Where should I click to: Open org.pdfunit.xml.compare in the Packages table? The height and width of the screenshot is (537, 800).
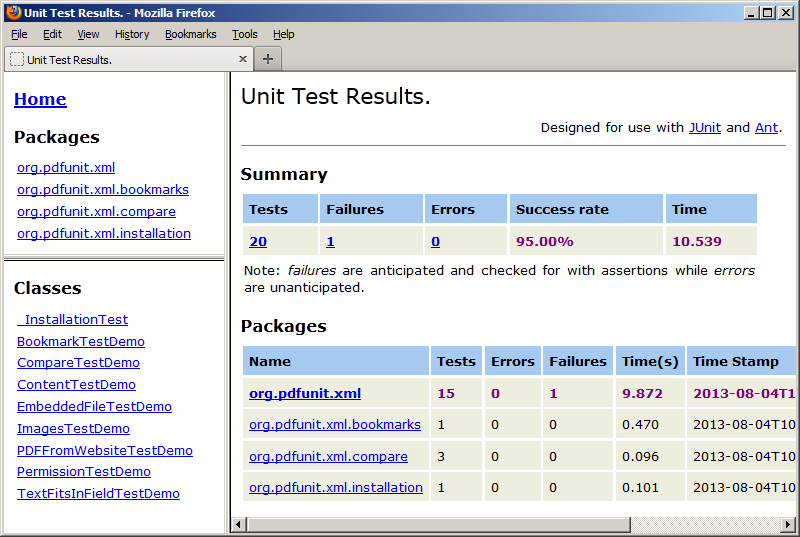tap(328, 456)
